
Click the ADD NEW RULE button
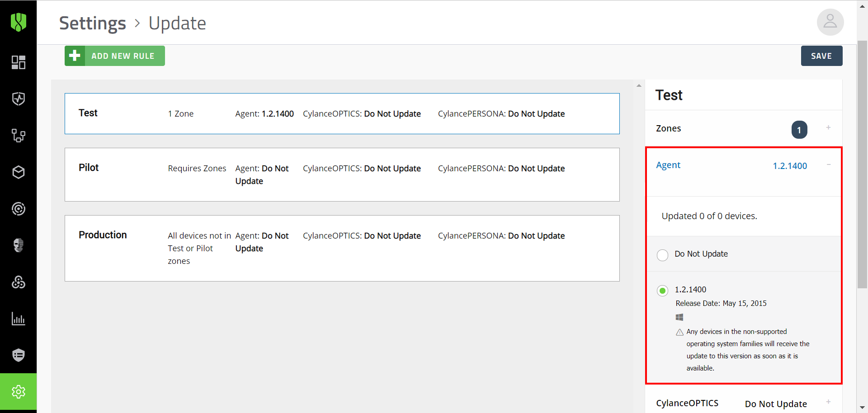click(x=115, y=56)
